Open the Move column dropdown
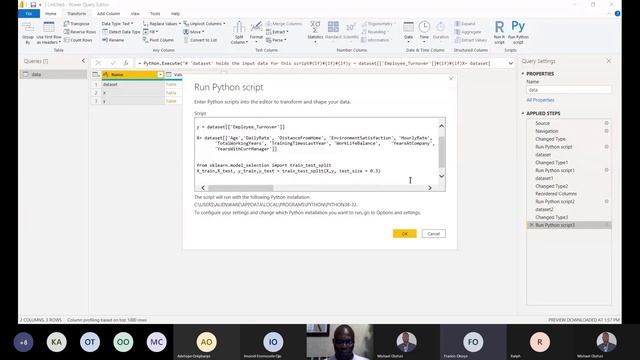This screenshot has height=360, width=640. (194, 32)
